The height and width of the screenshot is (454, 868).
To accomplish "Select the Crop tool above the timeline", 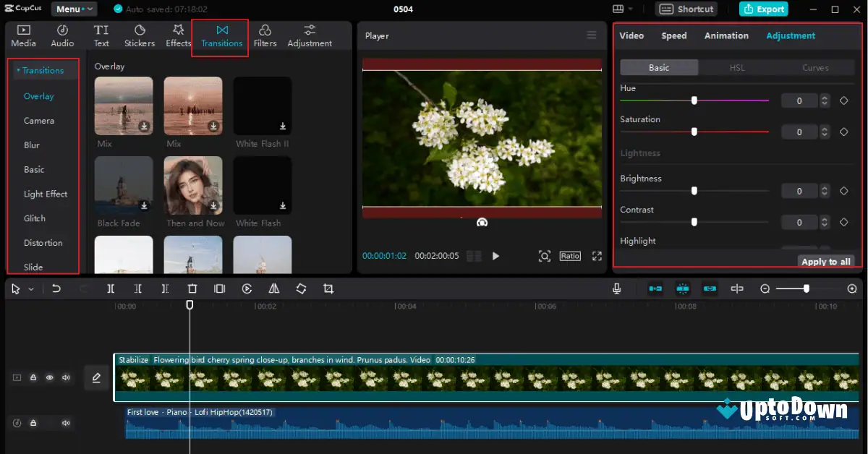I will [x=328, y=288].
